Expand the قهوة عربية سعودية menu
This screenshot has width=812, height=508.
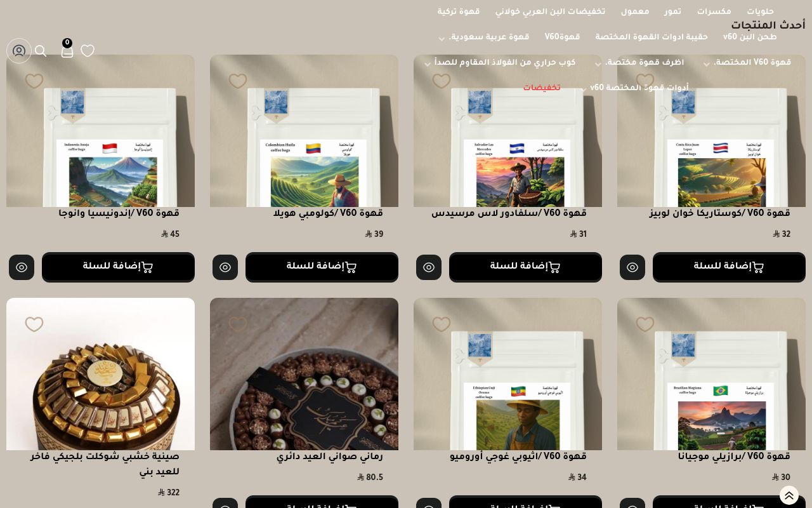click(x=442, y=39)
